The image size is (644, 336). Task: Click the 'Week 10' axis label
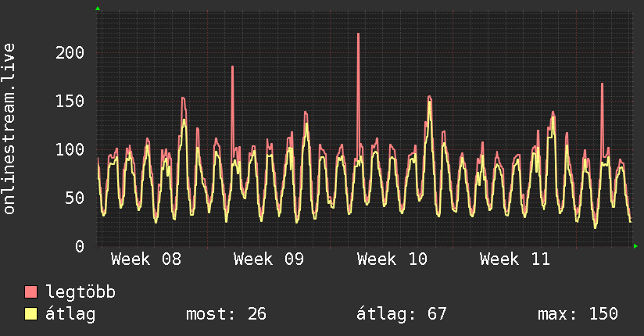392,259
